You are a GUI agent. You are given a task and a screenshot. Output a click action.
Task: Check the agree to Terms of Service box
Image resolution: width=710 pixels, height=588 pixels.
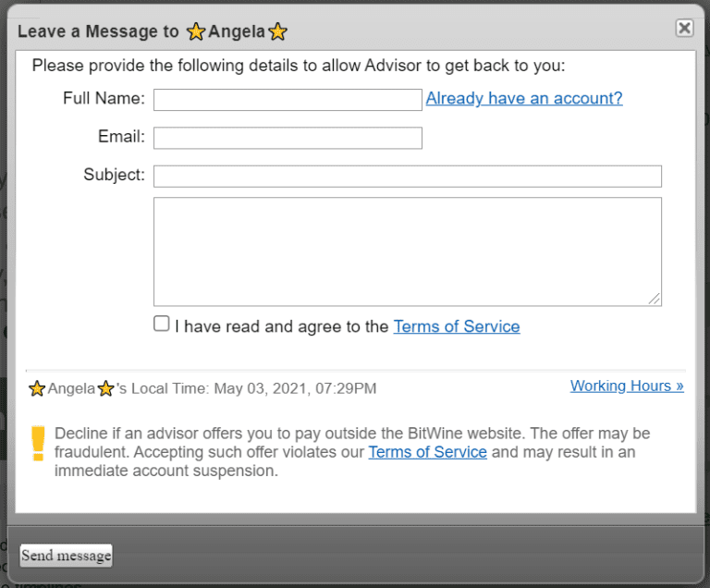[162, 325]
